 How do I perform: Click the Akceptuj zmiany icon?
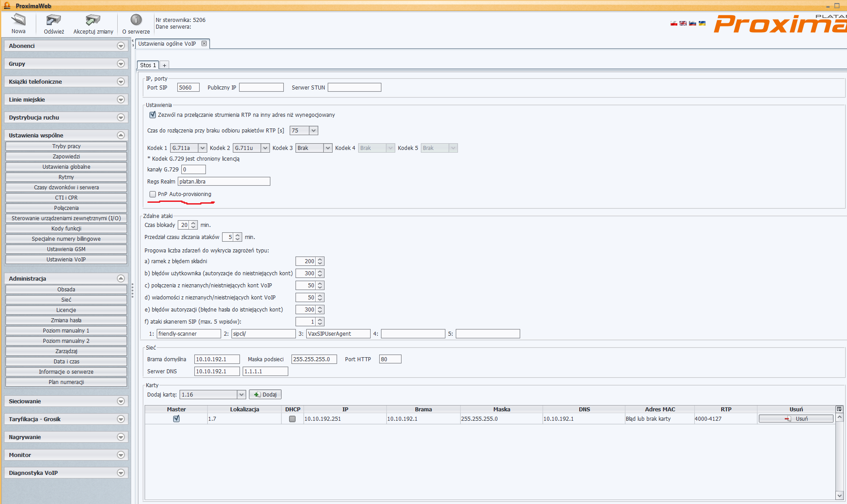[x=93, y=20]
